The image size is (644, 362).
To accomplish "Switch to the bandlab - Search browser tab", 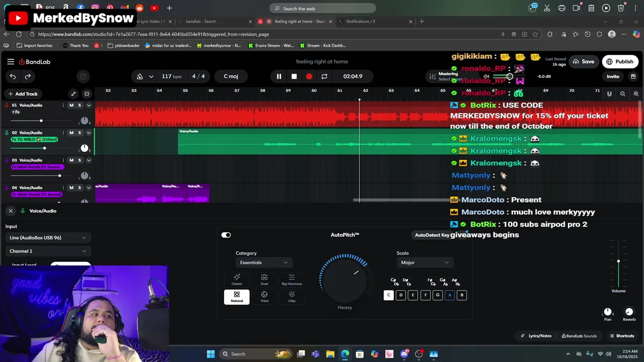I will tap(215, 22).
